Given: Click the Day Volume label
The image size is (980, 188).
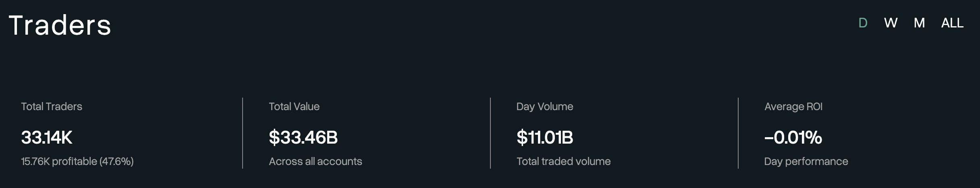Looking at the screenshot, I should coord(545,107).
